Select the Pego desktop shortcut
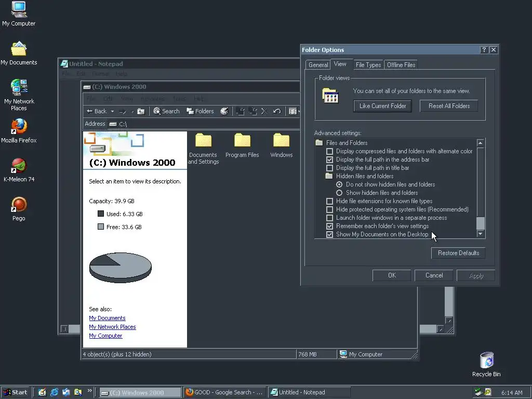532x399 pixels. point(19,209)
